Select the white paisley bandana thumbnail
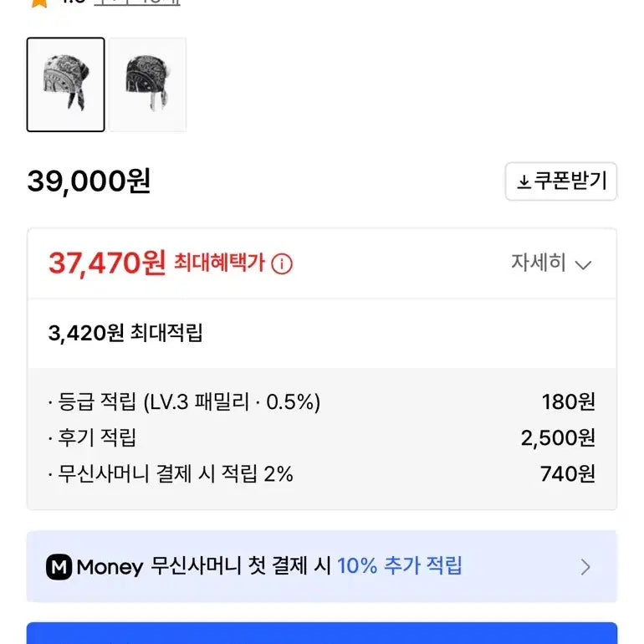 65,84
